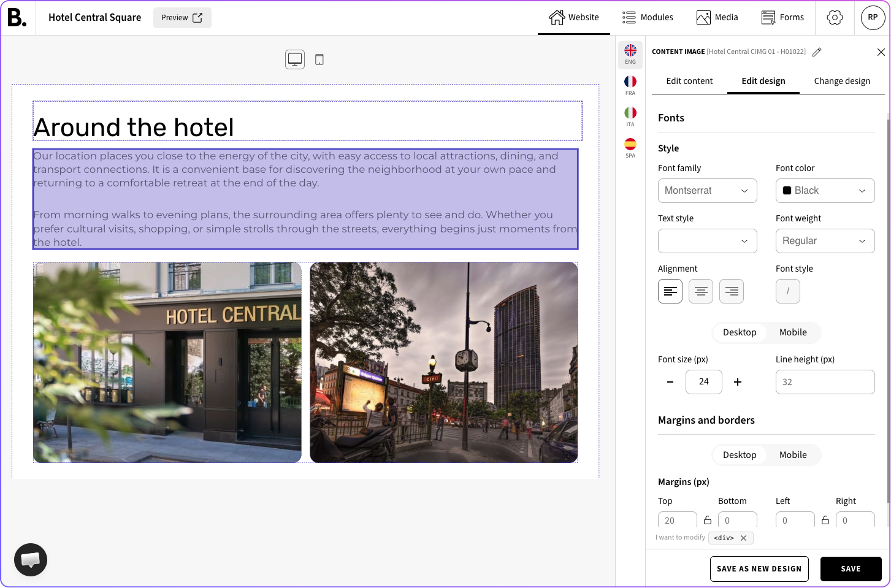The width and height of the screenshot is (891, 588).
Task: Edit the Content Image name pencil icon
Action: [x=817, y=52]
